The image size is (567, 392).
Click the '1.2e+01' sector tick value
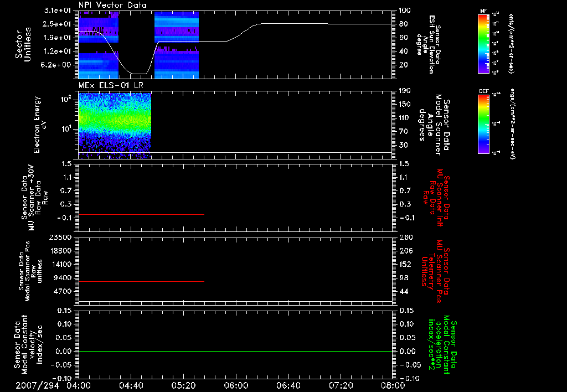(x=58, y=51)
